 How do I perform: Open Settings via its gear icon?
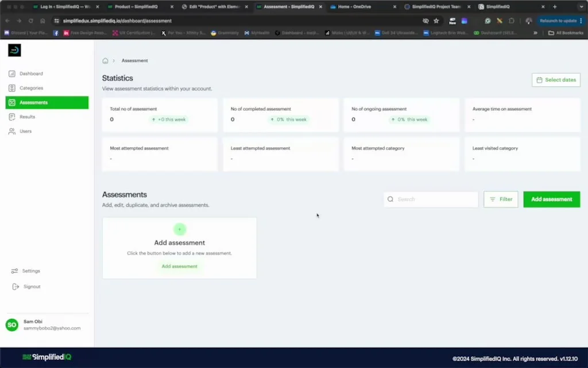tap(16, 271)
